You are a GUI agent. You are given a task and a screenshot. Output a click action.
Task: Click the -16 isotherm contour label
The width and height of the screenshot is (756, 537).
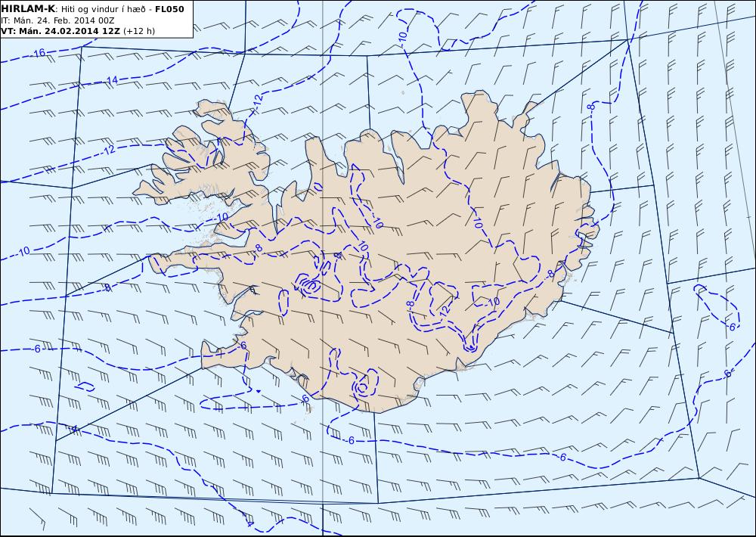[39, 53]
